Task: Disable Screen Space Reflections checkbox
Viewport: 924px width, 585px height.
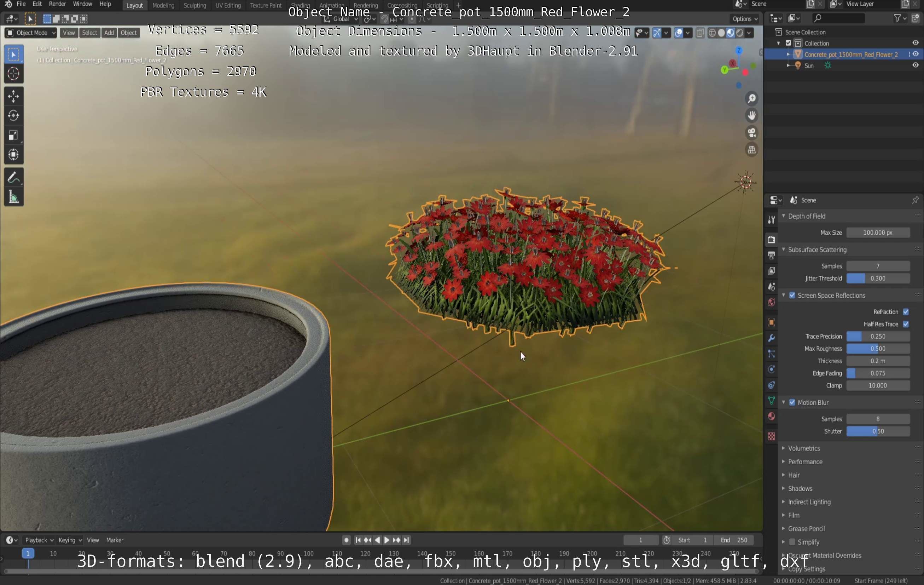Action: tap(792, 296)
